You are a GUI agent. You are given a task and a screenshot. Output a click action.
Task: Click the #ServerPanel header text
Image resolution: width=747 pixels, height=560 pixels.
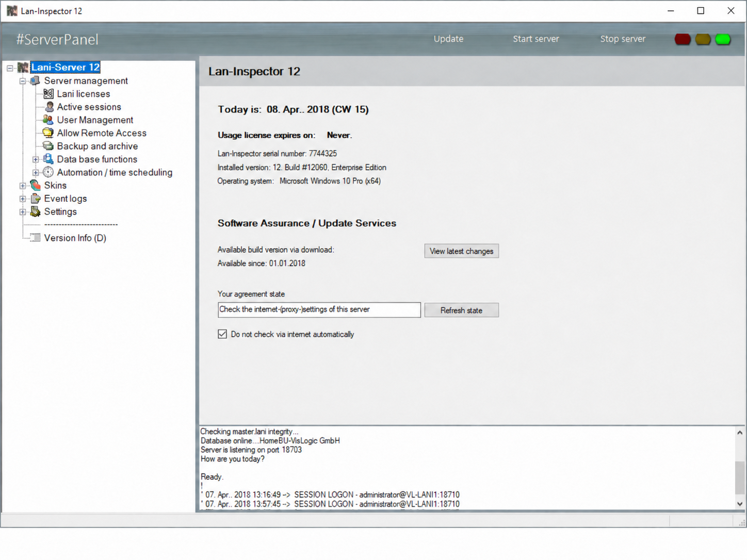[x=57, y=40]
